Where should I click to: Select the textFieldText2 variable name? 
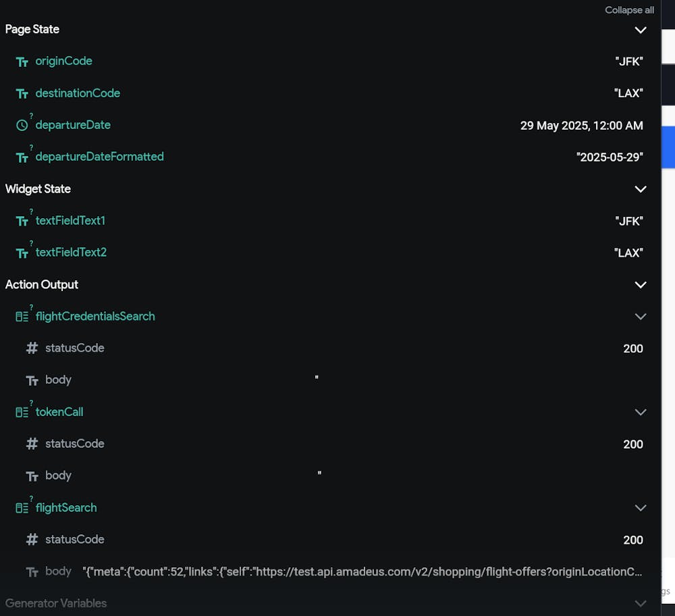click(71, 253)
